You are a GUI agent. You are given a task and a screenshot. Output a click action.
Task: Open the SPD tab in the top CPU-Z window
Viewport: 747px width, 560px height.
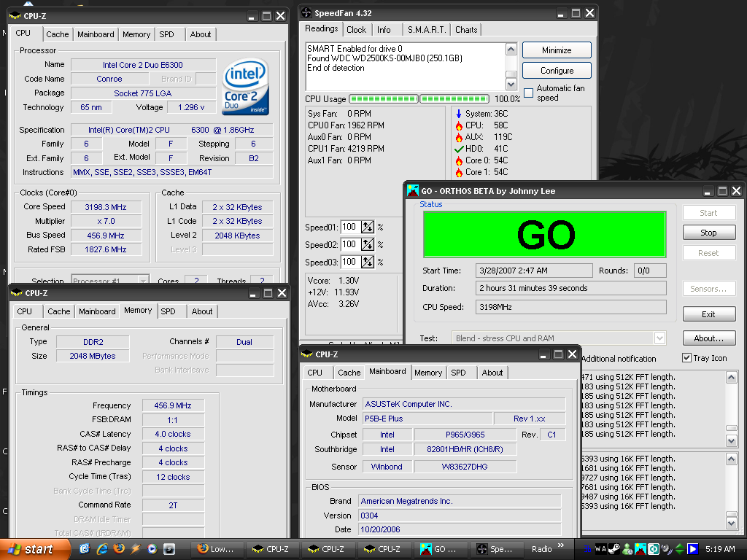point(166,34)
